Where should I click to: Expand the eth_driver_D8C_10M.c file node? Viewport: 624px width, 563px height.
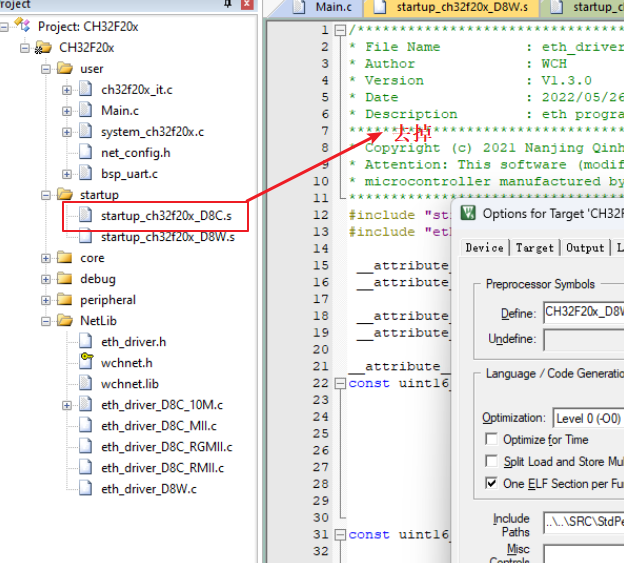pyautogui.click(x=67, y=405)
